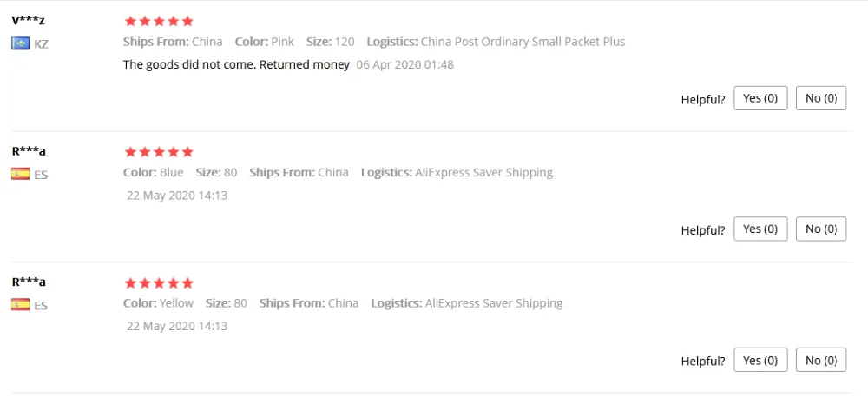This screenshot has height=398, width=868.
Task: Click the KZ country code label
Action: (41, 43)
